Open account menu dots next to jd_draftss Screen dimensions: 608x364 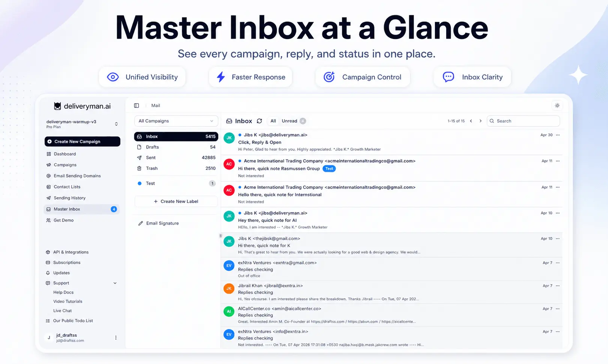pos(116,338)
